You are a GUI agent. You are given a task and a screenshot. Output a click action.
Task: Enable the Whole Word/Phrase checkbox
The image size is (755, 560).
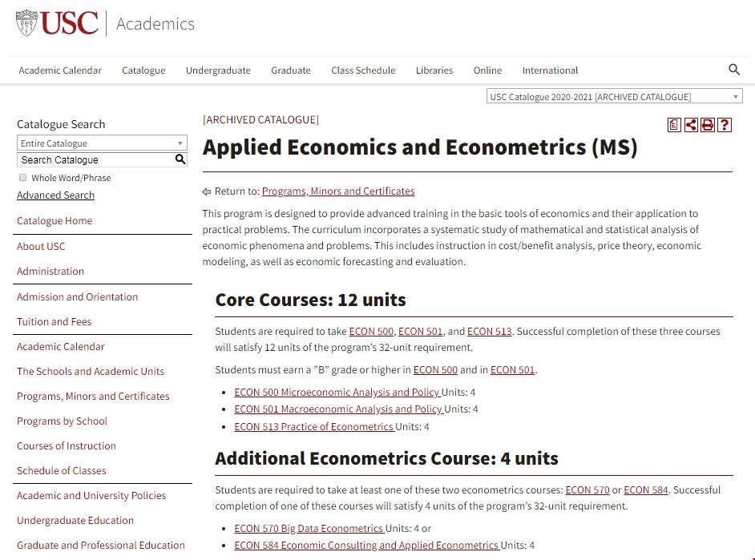(22, 177)
